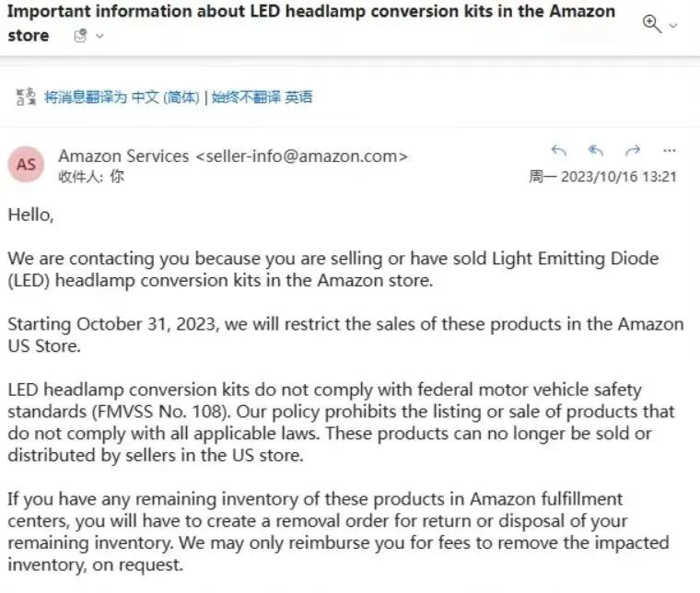Click the Starting October 31, 2023 paragraph
This screenshot has height=593, width=700.
pyautogui.click(x=345, y=334)
